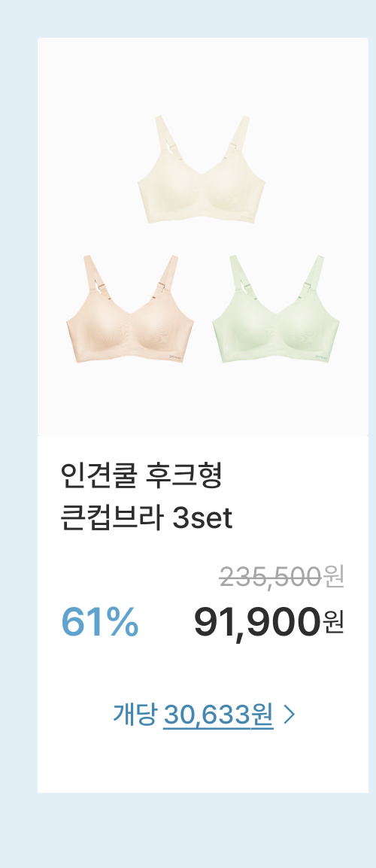Click the 개당 label text
376x868 pixels.
(135, 715)
